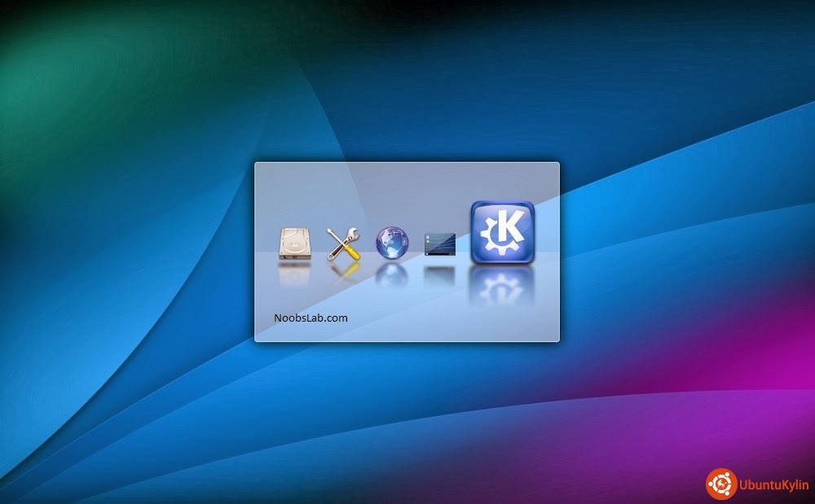Image resolution: width=815 pixels, height=504 pixels.
Task: Click the hard disk drive icon
Action: (x=294, y=243)
